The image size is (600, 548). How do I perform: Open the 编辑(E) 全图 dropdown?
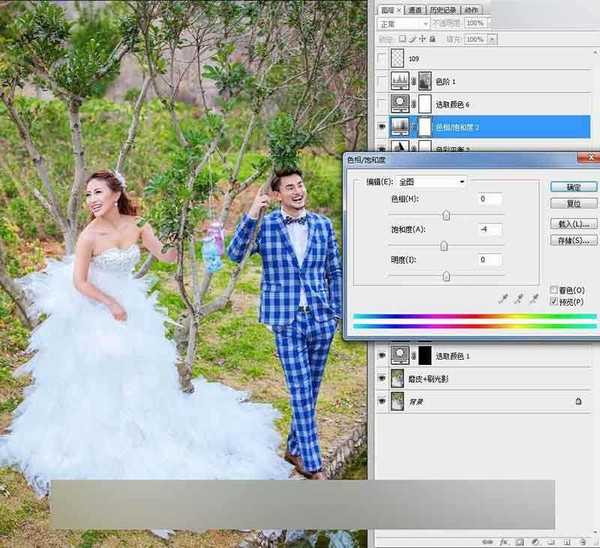431,181
